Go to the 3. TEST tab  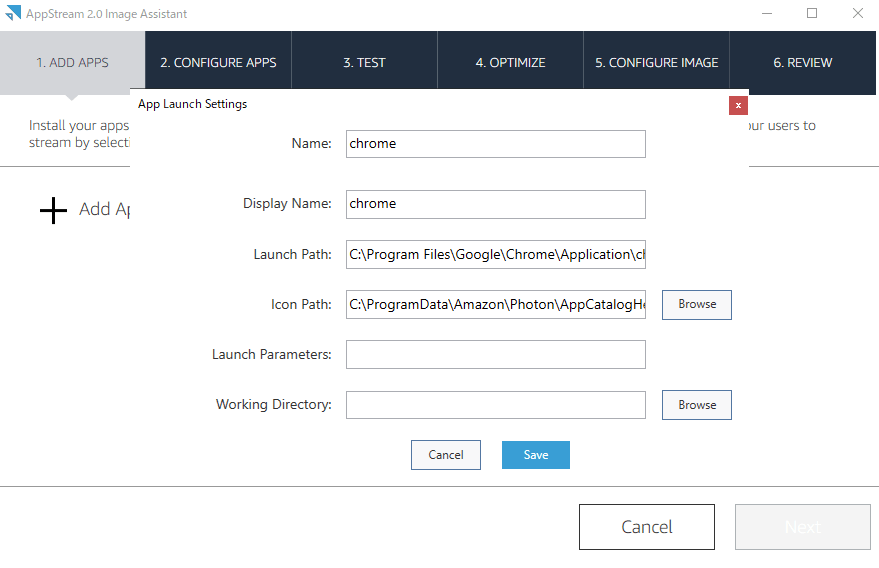coord(364,60)
